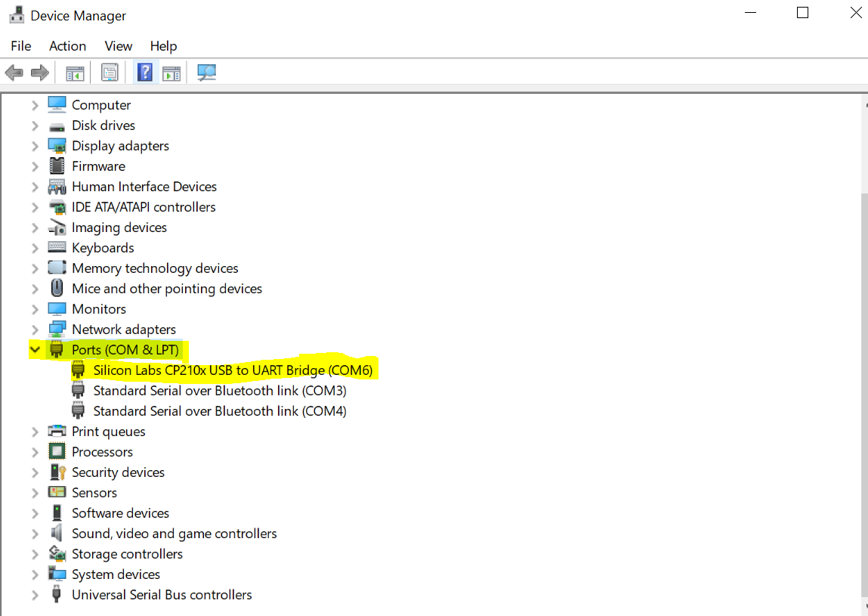Click the Help toolbar icon

tap(144, 72)
